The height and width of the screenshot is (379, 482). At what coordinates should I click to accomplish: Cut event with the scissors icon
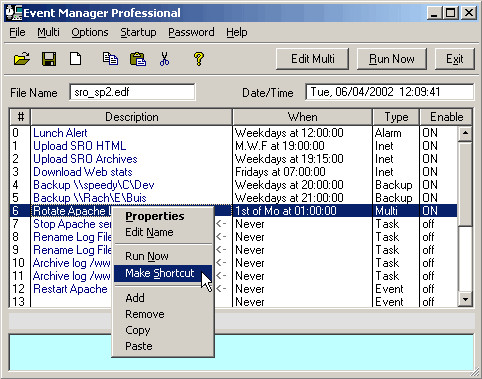[164, 59]
